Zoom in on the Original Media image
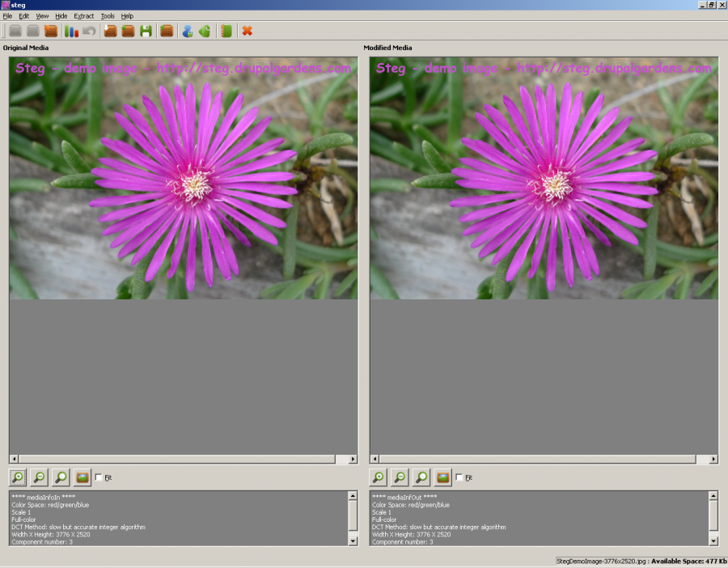Viewport: 728px width, 568px height. (18, 477)
